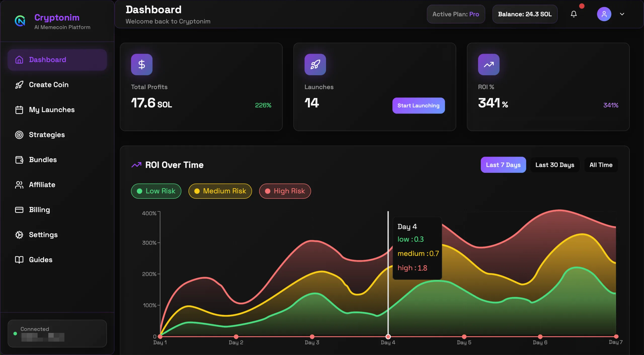The image size is (644, 355).
Task: Click the 'medium : 0.7' tooltip value
Action: click(x=418, y=254)
